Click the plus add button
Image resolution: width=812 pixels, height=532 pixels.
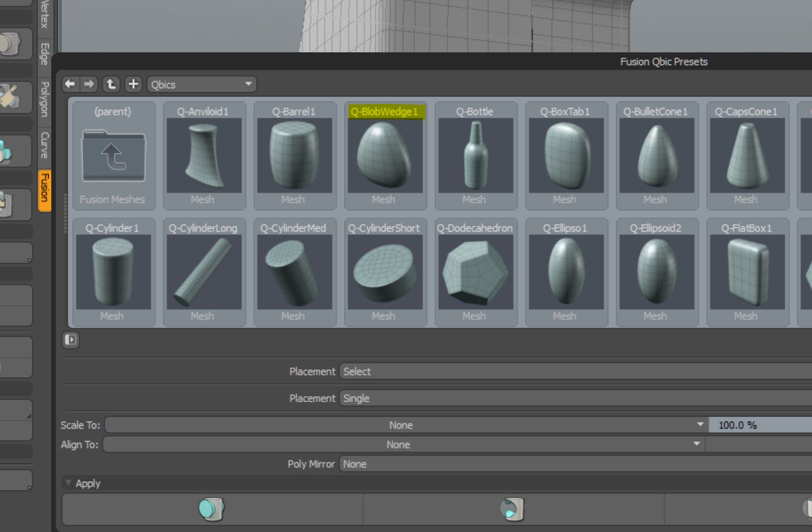pyautogui.click(x=133, y=84)
